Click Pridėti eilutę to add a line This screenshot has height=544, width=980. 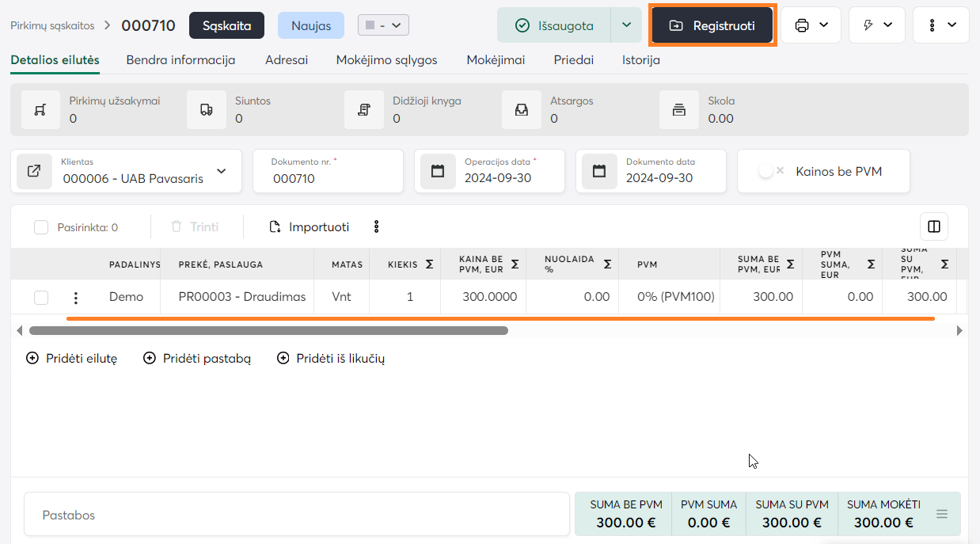pos(72,359)
